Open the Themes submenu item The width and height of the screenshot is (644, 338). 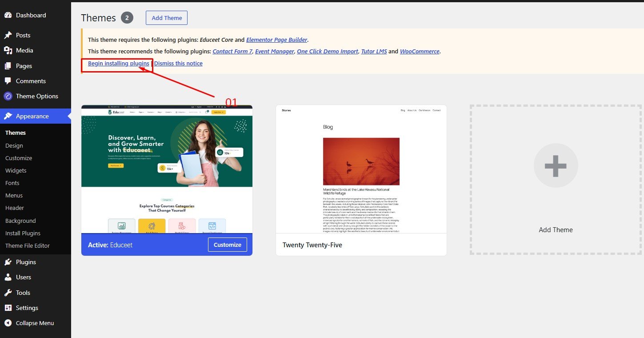point(16,133)
